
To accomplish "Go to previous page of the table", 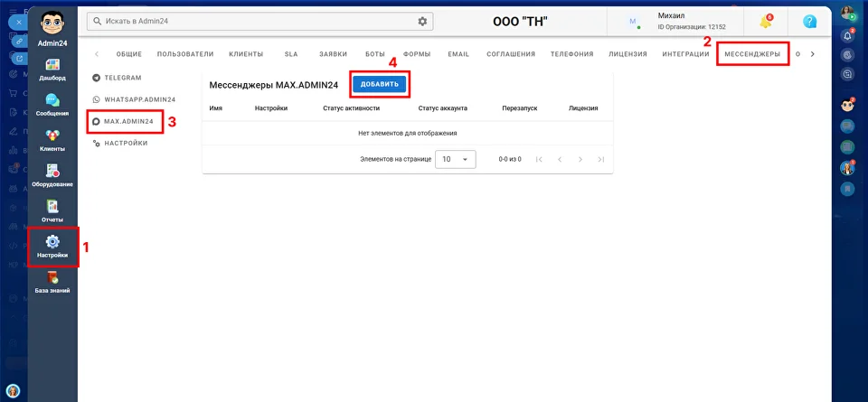I will [560, 159].
